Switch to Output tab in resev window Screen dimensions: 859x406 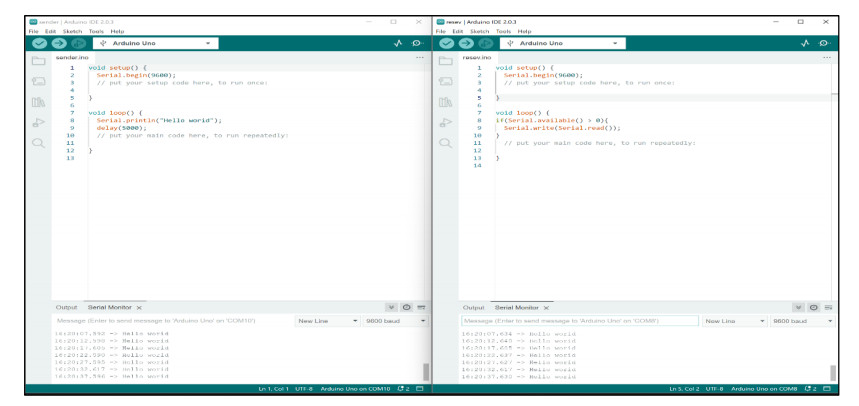473,307
